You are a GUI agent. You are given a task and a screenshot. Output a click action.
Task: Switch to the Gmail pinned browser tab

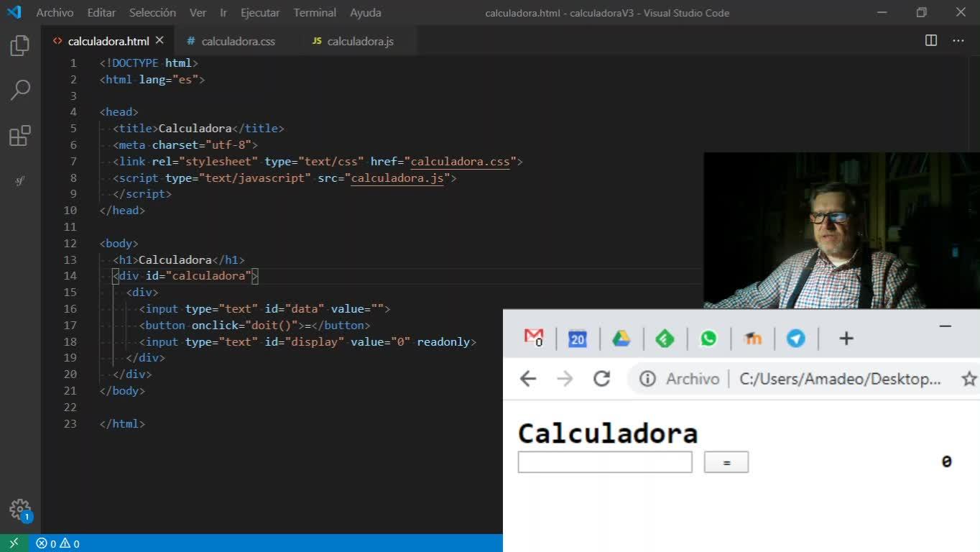click(x=534, y=337)
